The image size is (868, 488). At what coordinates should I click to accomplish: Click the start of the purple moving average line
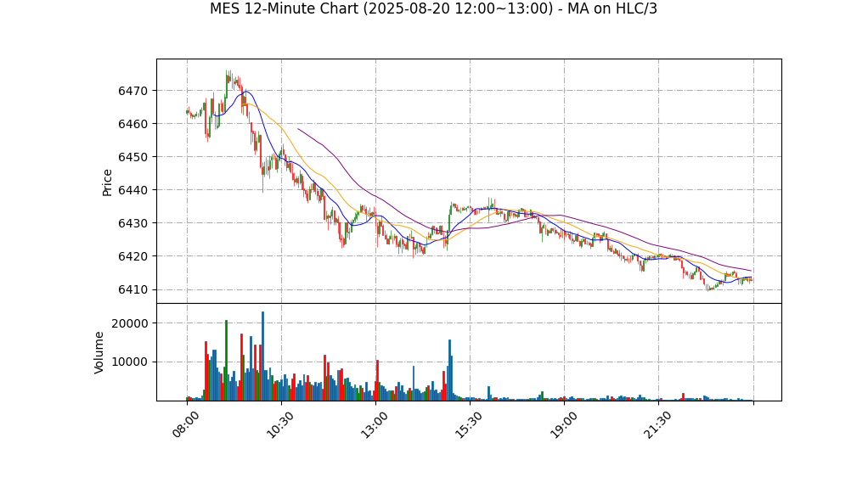point(298,129)
